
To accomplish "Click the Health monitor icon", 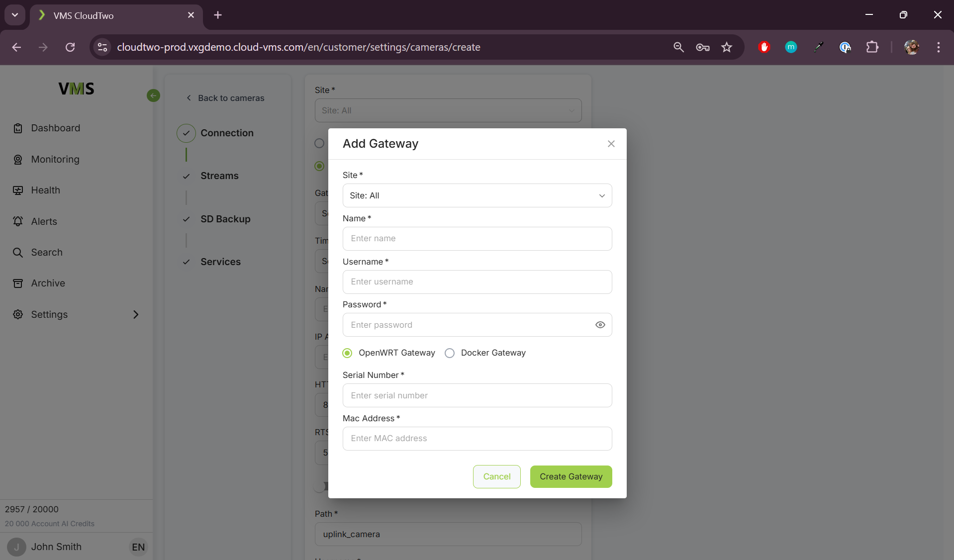I will (x=18, y=190).
